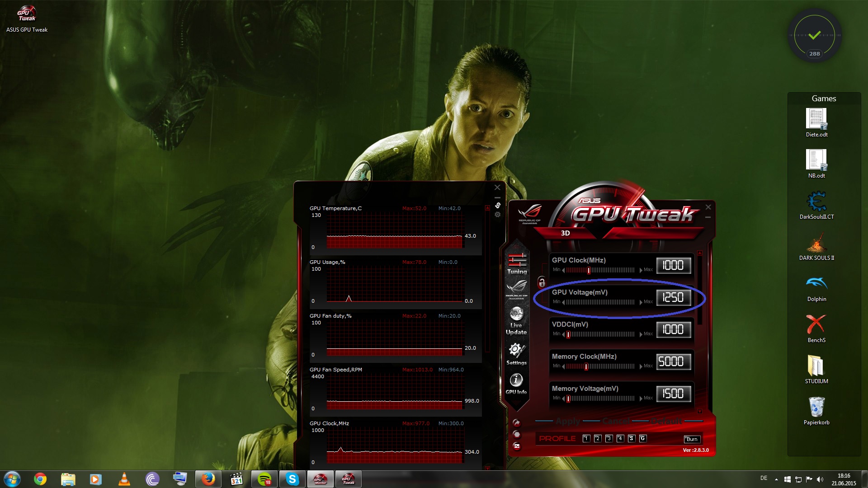Select profile slot 1
The height and width of the screenshot is (488, 868).
(x=586, y=438)
